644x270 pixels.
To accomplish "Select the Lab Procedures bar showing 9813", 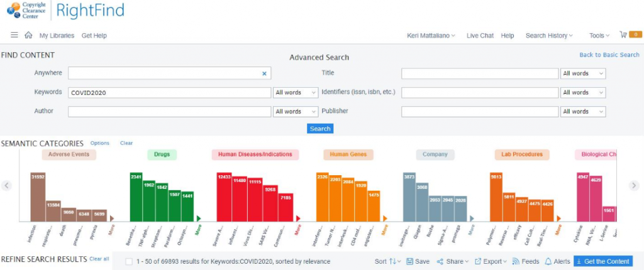I will 497,197.
